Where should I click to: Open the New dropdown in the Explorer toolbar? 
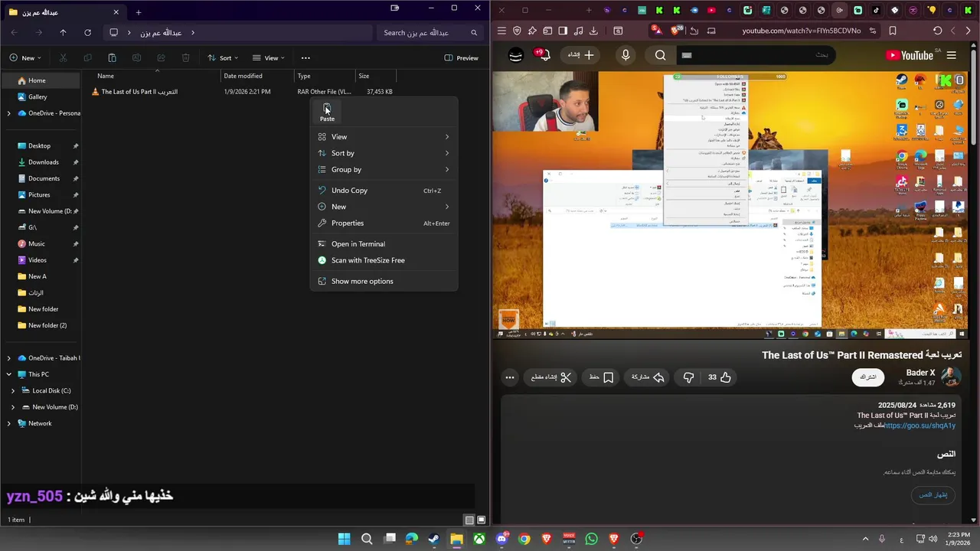click(25, 58)
